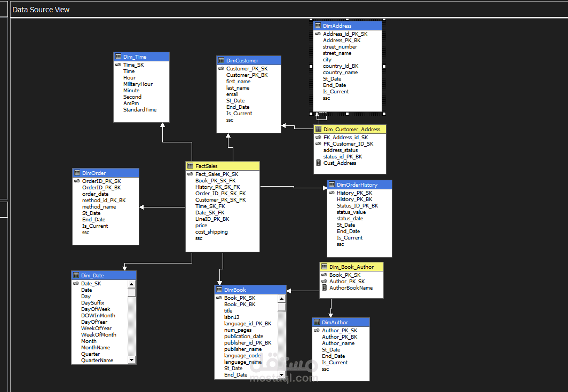Click DimBook scrollbar up arrow
The width and height of the screenshot is (568, 392).
[x=282, y=299]
